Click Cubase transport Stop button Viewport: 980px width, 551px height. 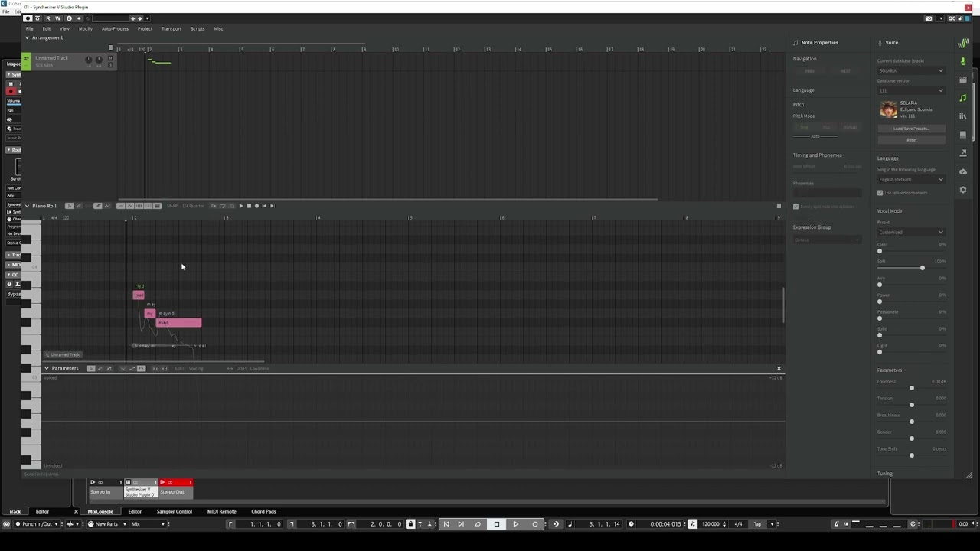(x=496, y=524)
